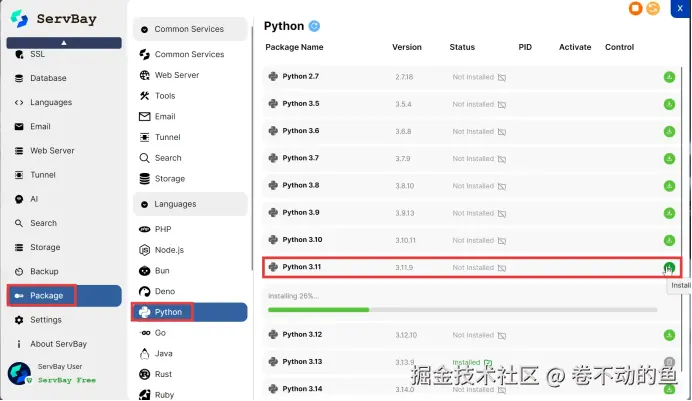Click the Package Name column header
Image resolution: width=692 pixels, height=401 pixels.
click(294, 47)
